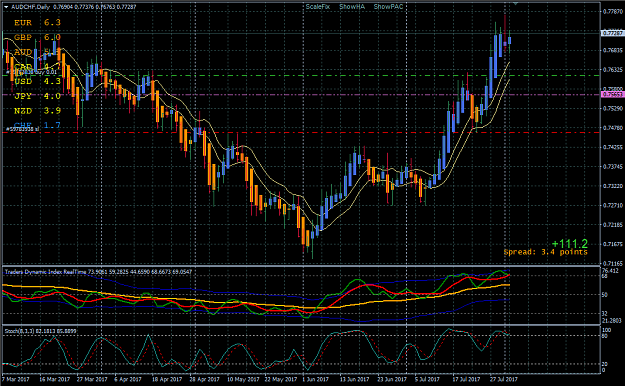Click price axis value 0.71675

point(613,244)
